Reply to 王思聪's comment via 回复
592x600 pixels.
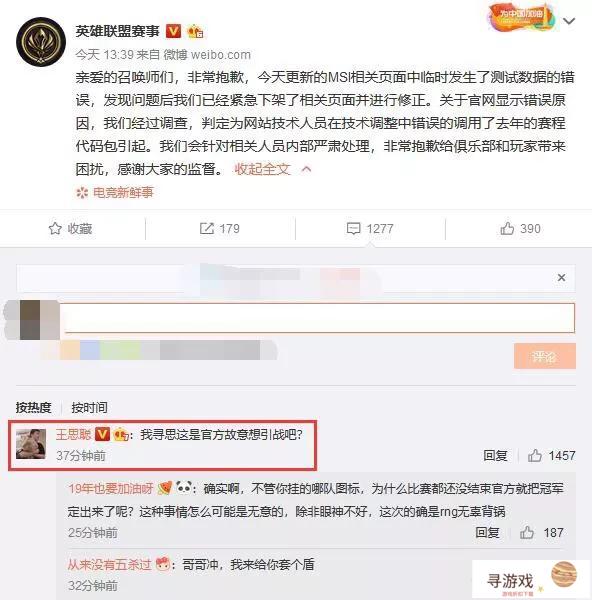click(495, 455)
